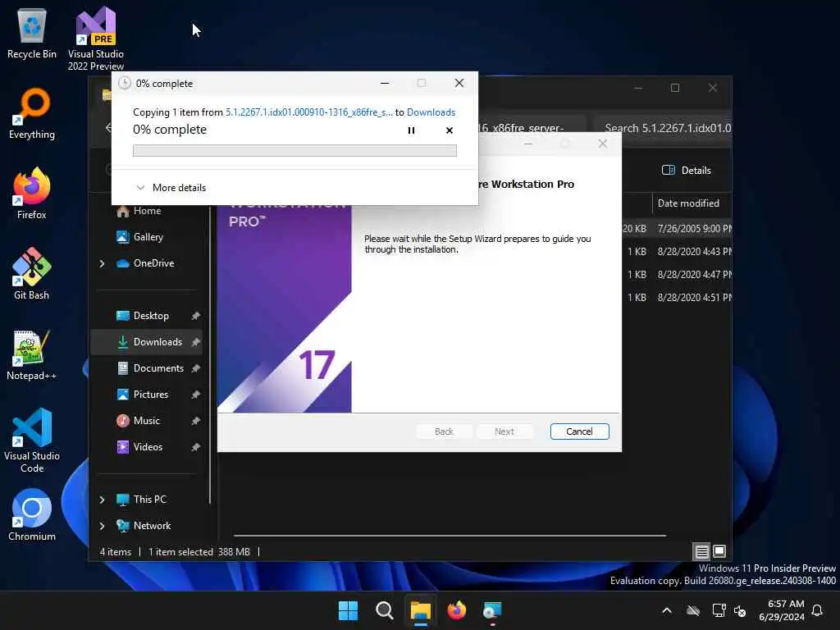Launch Visual Studio 2022 Preview shortcut
This screenshot has width=840, height=630.
click(x=95, y=39)
